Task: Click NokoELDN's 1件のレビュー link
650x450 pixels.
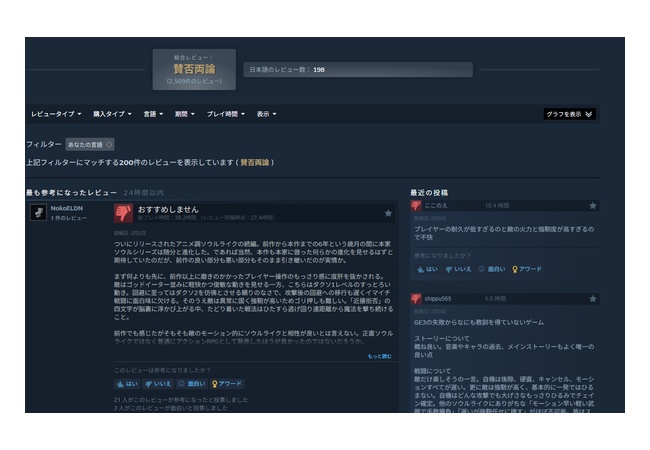Action: [x=69, y=218]
